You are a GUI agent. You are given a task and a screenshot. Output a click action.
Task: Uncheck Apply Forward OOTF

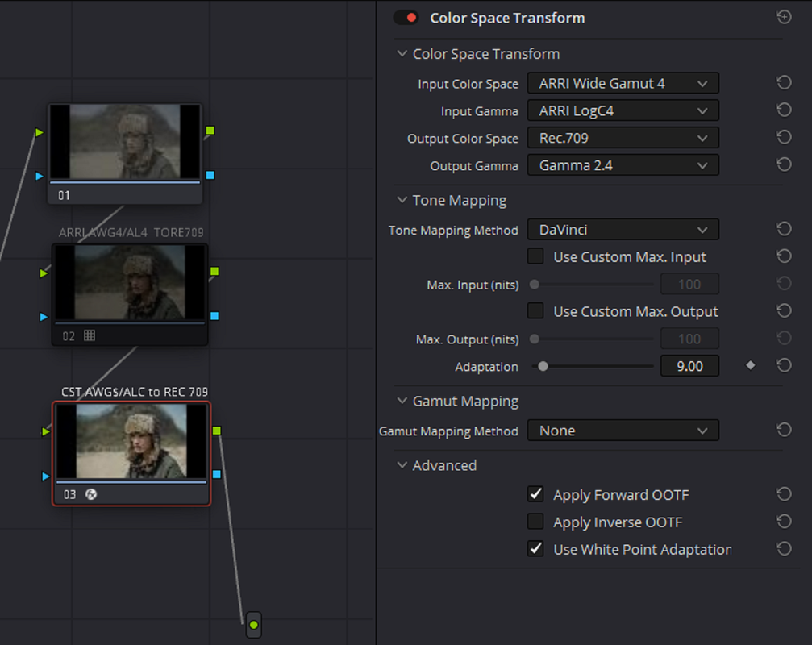click(535, 494)
